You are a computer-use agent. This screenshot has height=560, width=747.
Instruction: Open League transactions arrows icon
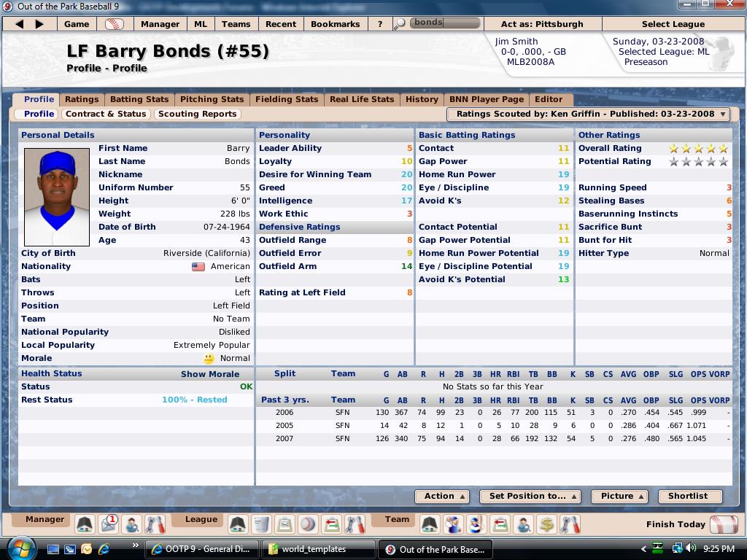(332, 524)
